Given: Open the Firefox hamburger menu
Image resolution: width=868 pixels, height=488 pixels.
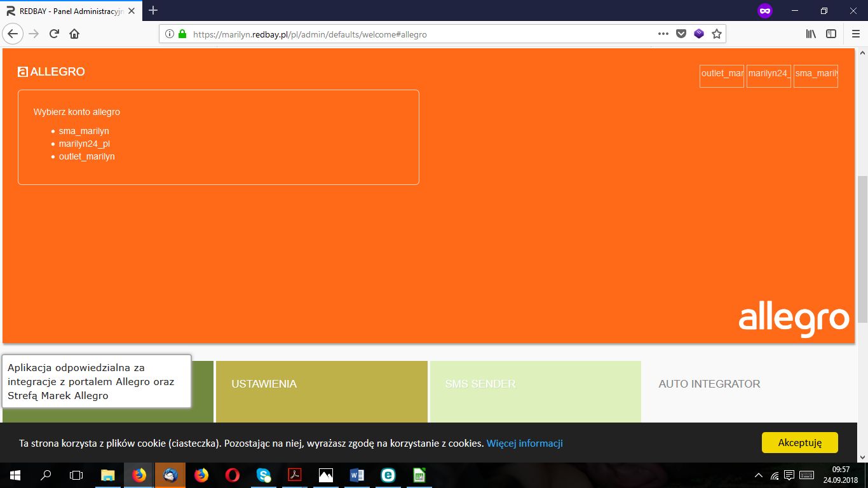Looking at the screenshot, I should 855,34.
